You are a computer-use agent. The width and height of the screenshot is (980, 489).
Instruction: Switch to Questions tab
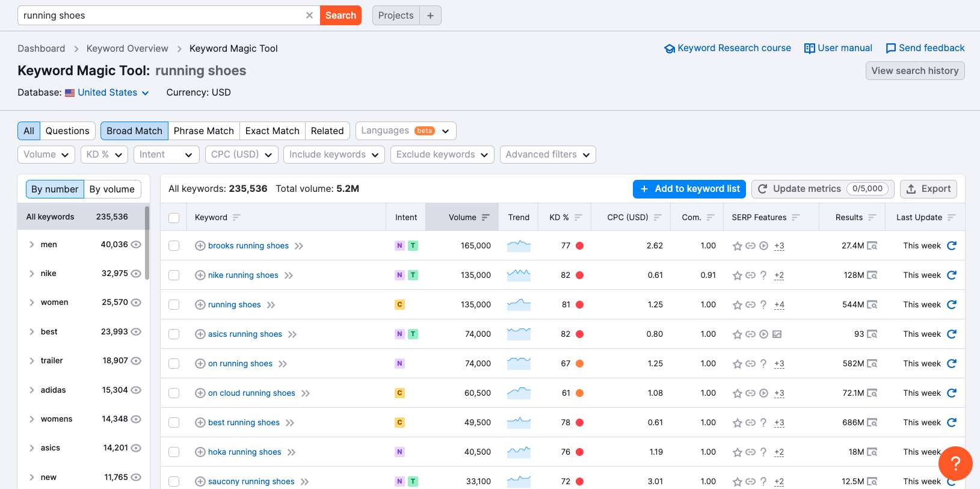pos(67,131)
